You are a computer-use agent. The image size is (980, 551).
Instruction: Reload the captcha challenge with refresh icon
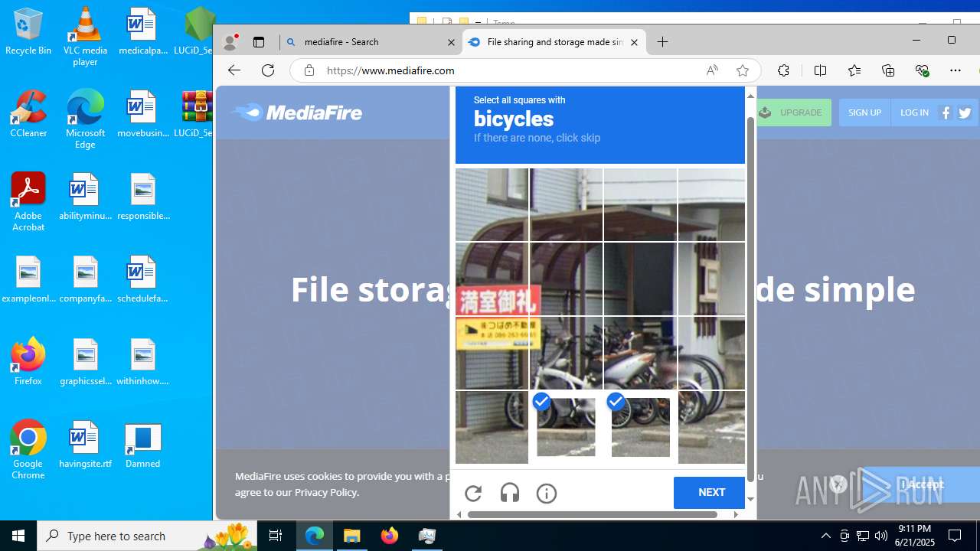pyautogui.click(x=473, y=494)
